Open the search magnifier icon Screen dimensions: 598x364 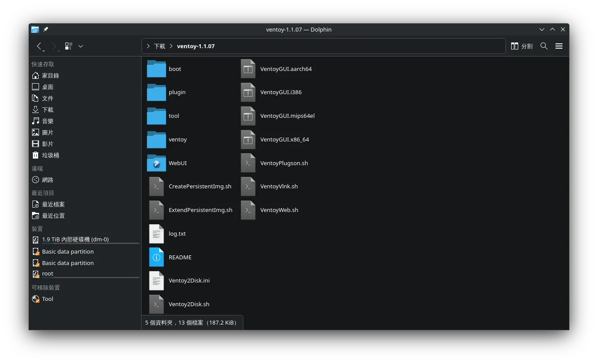(x=544, y=46)
